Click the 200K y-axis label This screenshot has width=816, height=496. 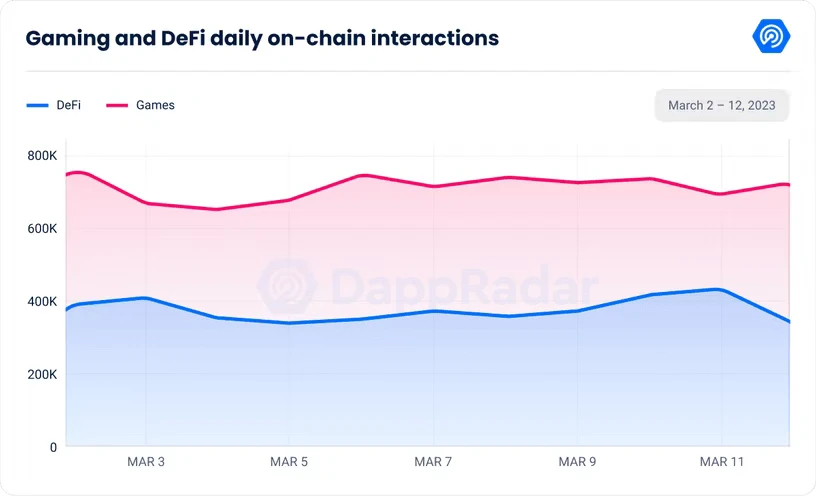[x=42, y=374]
